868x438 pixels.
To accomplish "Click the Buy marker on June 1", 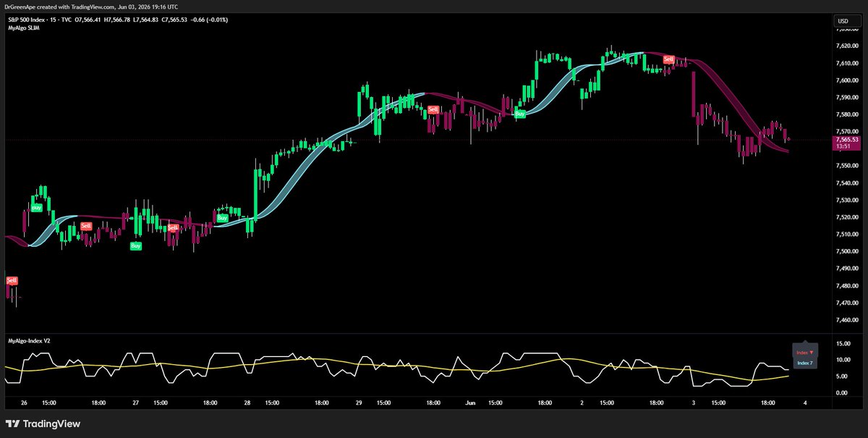I will 520,114.
